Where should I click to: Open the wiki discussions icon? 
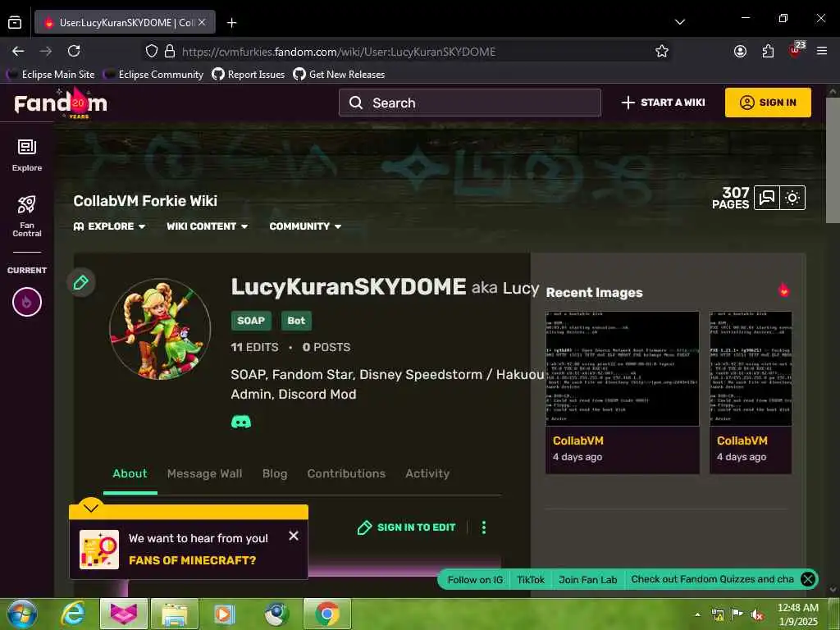767,198
